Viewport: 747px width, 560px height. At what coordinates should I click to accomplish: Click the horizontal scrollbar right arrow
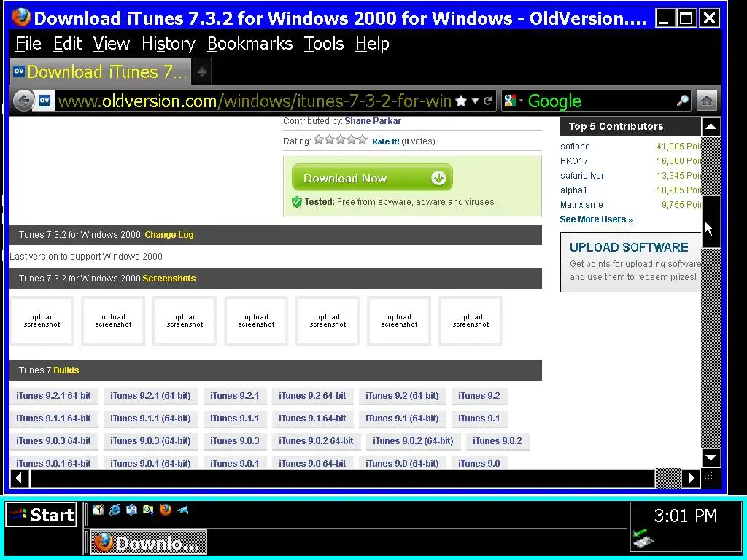690,478
